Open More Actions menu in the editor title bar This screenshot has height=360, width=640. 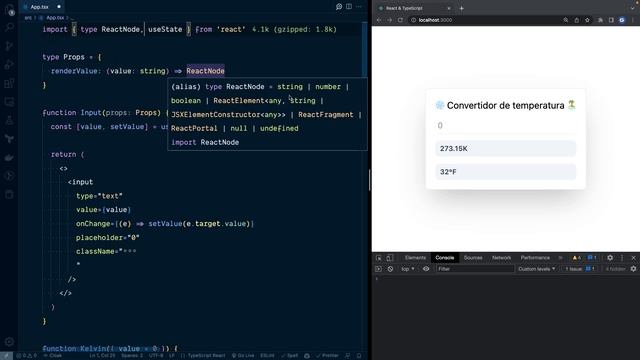click(x=359, y=7)
